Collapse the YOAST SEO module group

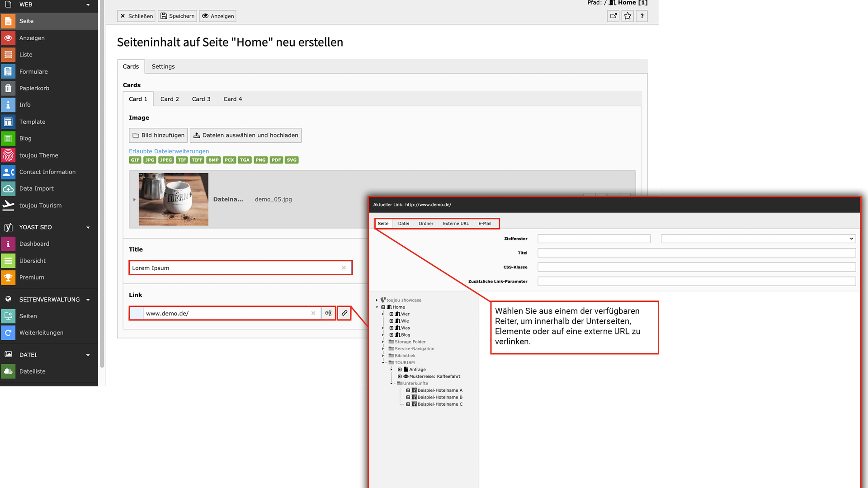88,227
